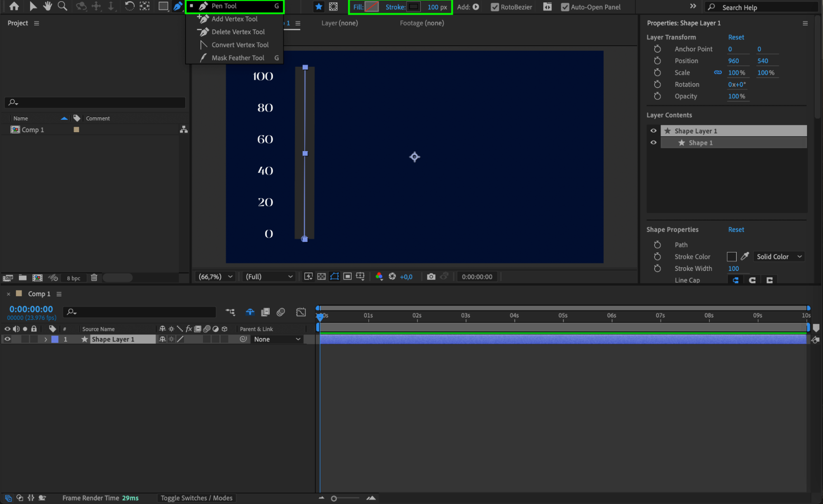Screen dimensions: 823x504
Task: Choose Mask Feather Tool menu item
Action: click(x=238, y=58)
